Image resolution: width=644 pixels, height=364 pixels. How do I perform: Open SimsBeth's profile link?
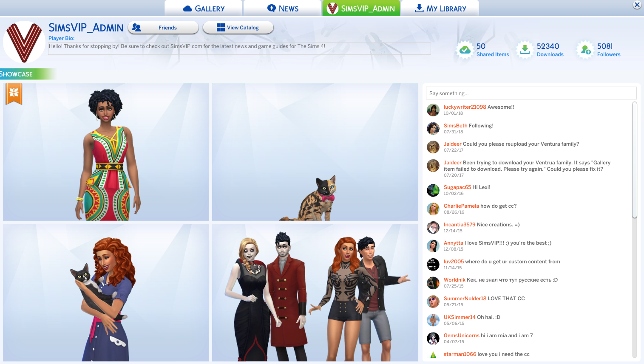pos(455,126)
